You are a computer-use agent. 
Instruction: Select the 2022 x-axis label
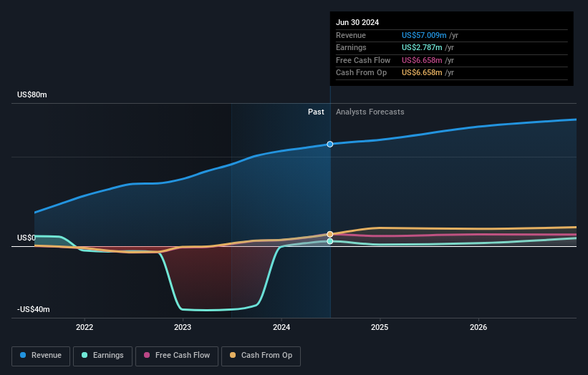pos(85,327)
